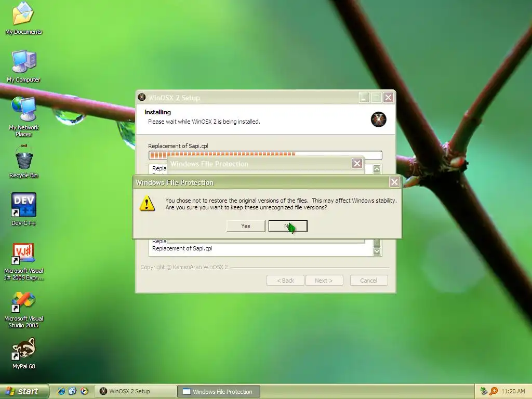Launch Microsoft Visual Studio 2005 shortcut
The height and width of the screenshot is (399, 532).
pos(23,310)
